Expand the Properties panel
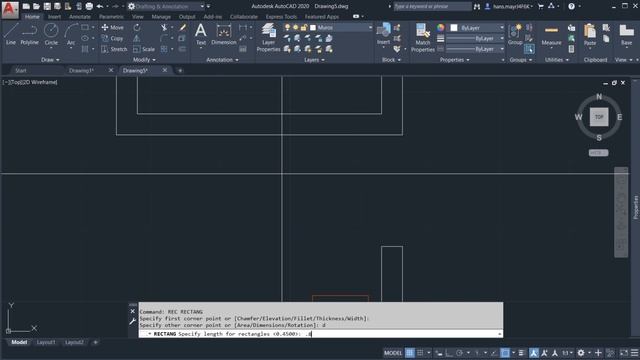Screen dimensions: 640x360 coord(455,60)
